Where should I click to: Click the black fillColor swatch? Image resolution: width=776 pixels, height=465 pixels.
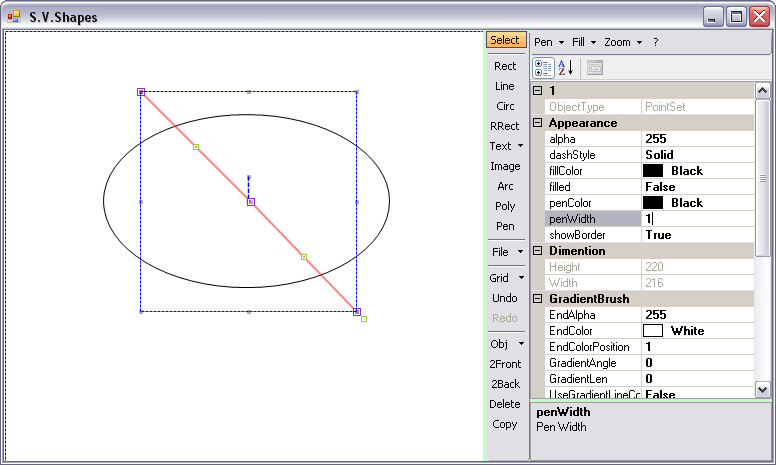tap(653, 171)
